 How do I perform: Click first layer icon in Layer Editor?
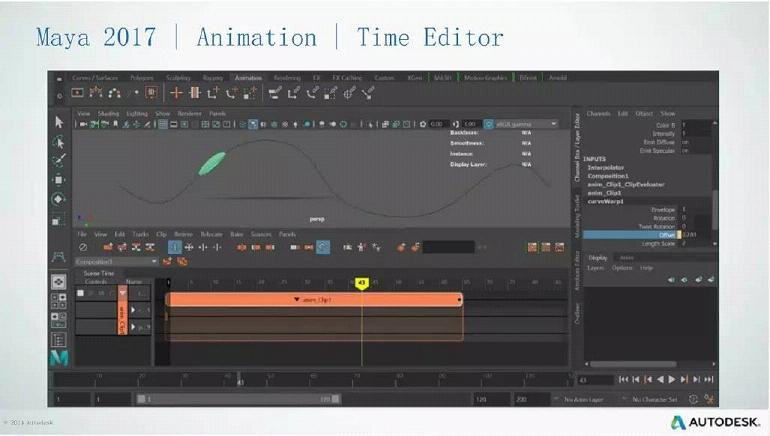(x=671, y=279)
